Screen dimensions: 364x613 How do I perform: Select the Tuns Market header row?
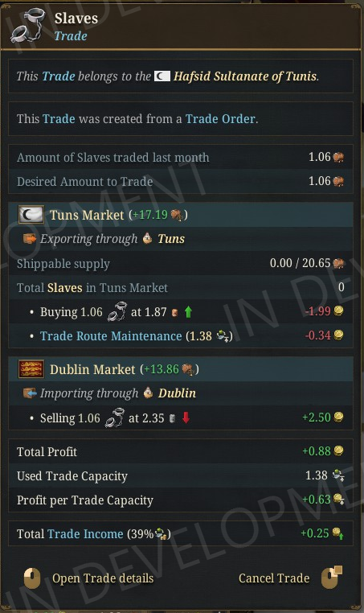181,215
